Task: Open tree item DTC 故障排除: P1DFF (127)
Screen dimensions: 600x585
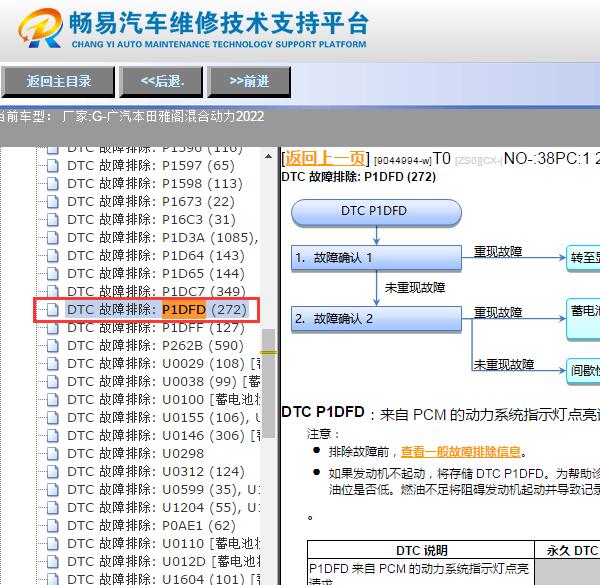Action: coord(156,328)
